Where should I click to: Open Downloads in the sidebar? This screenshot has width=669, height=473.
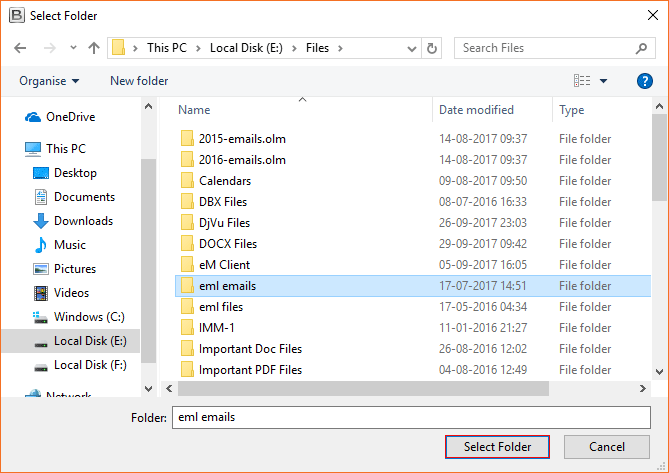[x=73, y=221]
